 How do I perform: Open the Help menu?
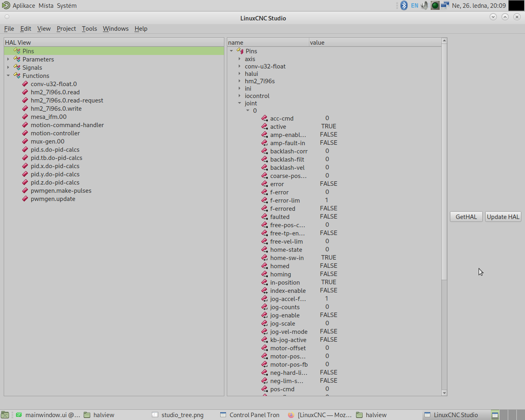141,29
